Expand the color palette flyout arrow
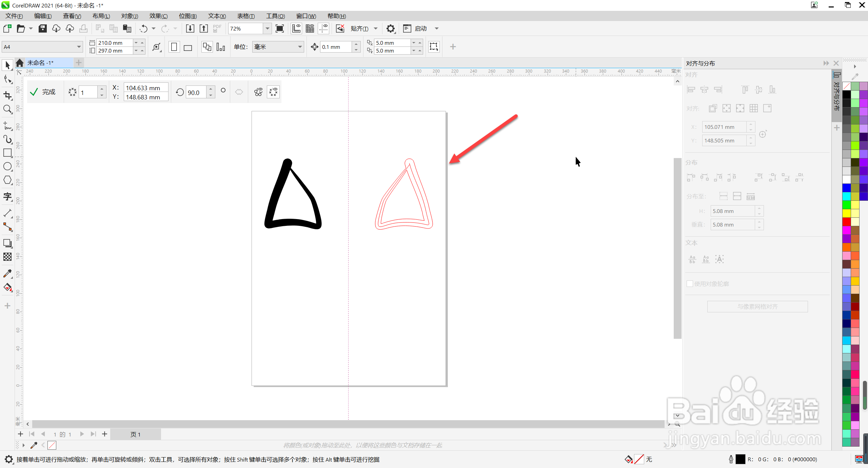The image size is (868, 468). point(855,66)
